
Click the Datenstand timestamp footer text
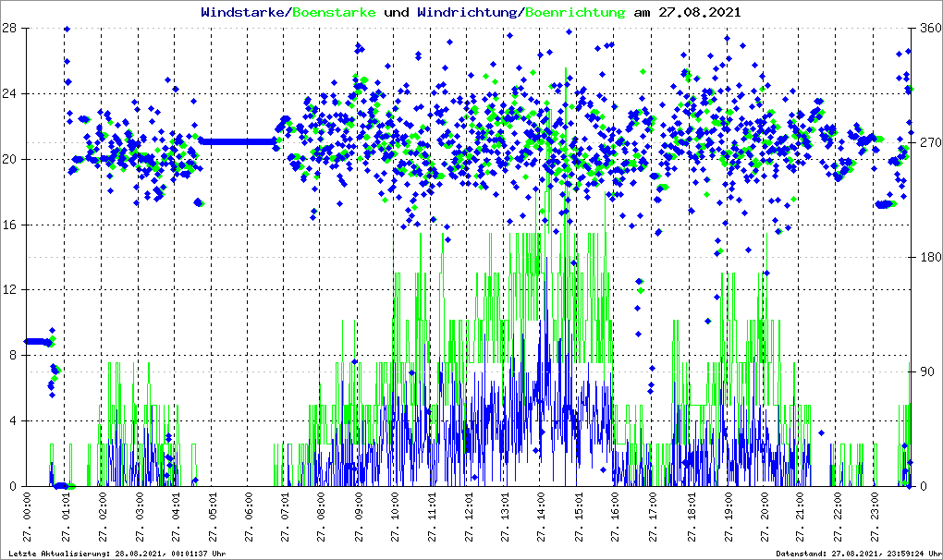(855, 553)
